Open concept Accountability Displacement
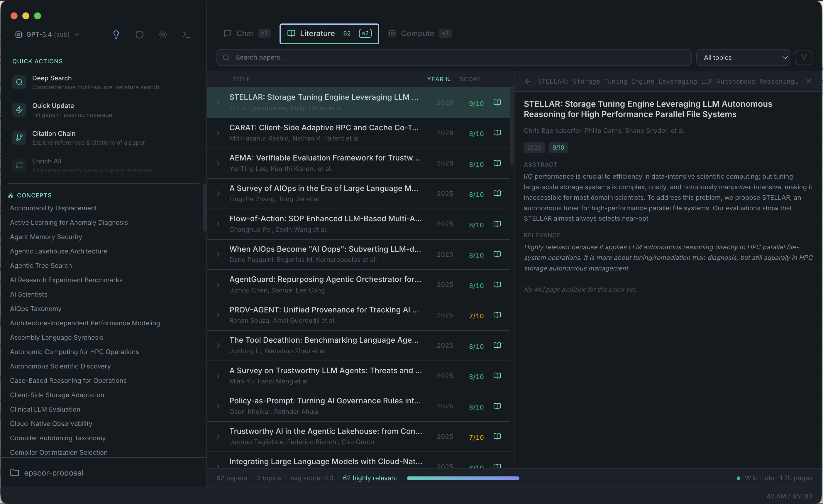823x504 pixels. pyautogui.click(x=53, y=208)
